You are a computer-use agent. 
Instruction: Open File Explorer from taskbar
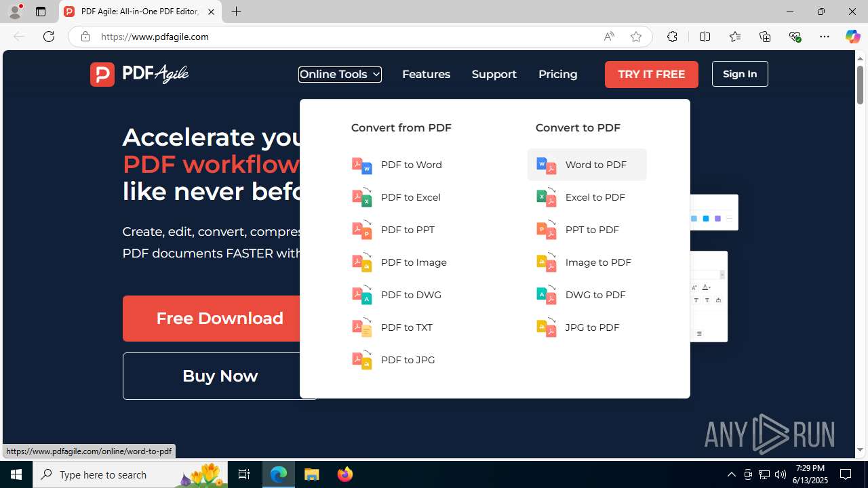[x=312, y=474]
